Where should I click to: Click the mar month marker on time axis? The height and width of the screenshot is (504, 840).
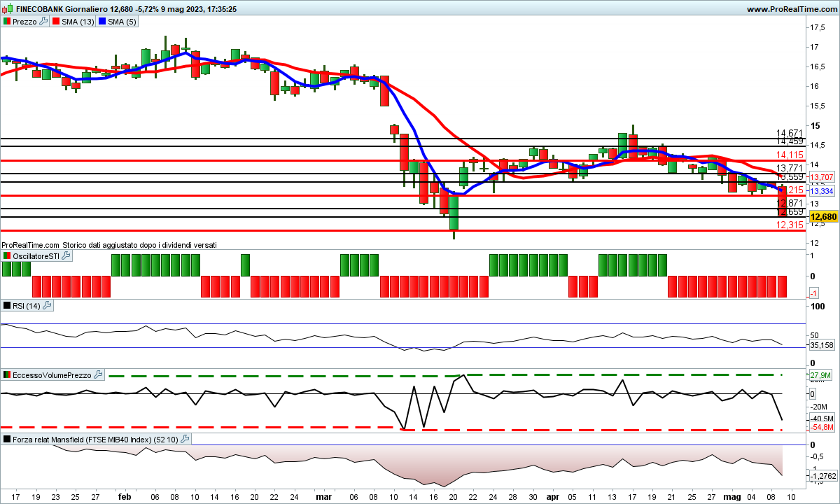[323, 496]
